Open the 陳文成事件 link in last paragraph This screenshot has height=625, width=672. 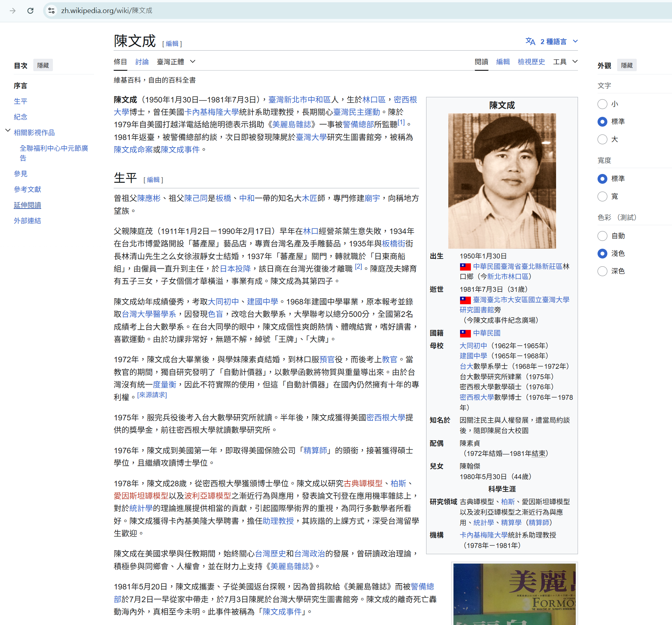pos(282,612)
